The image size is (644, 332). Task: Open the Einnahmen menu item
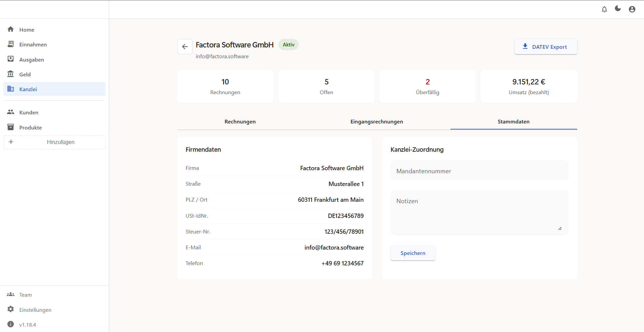(x=54, y=44)
